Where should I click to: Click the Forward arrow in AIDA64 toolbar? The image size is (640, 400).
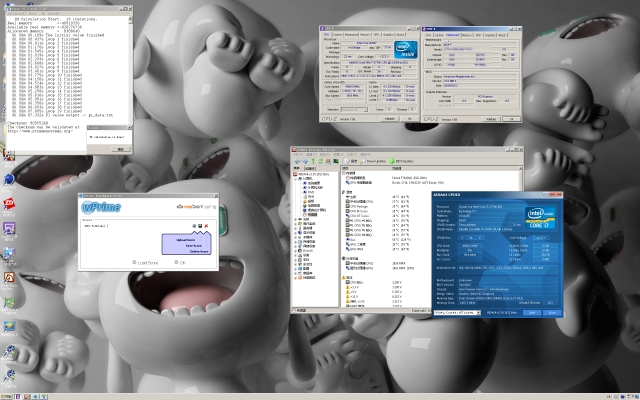click(x=305, y=161)
